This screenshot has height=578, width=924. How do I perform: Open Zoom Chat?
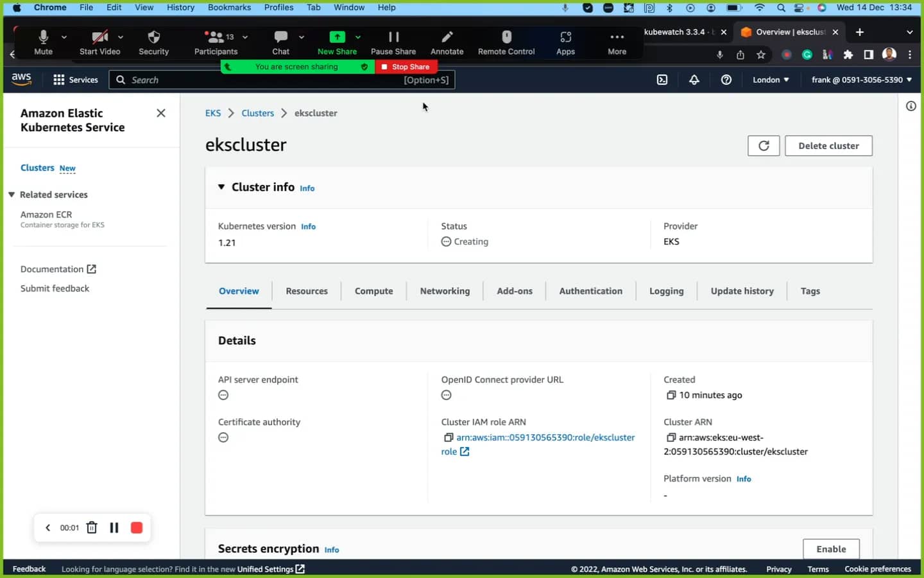280,42
